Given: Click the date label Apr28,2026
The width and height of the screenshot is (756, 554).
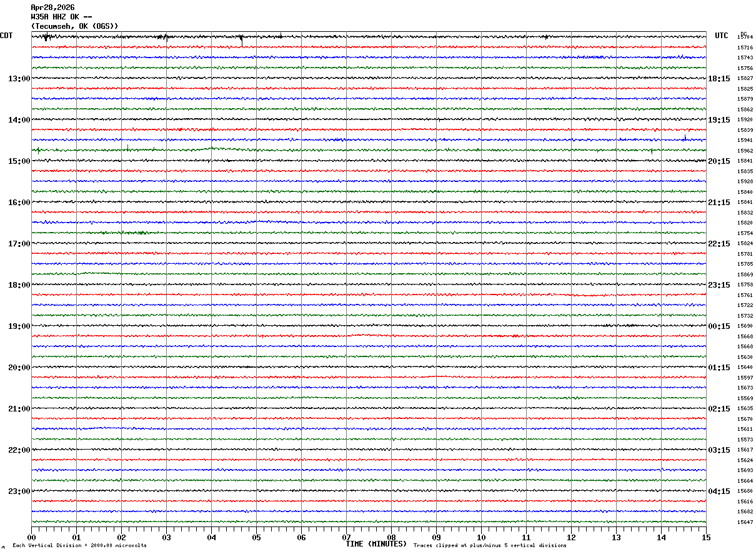Looking at the screenshot, I should tap(52, 8).
